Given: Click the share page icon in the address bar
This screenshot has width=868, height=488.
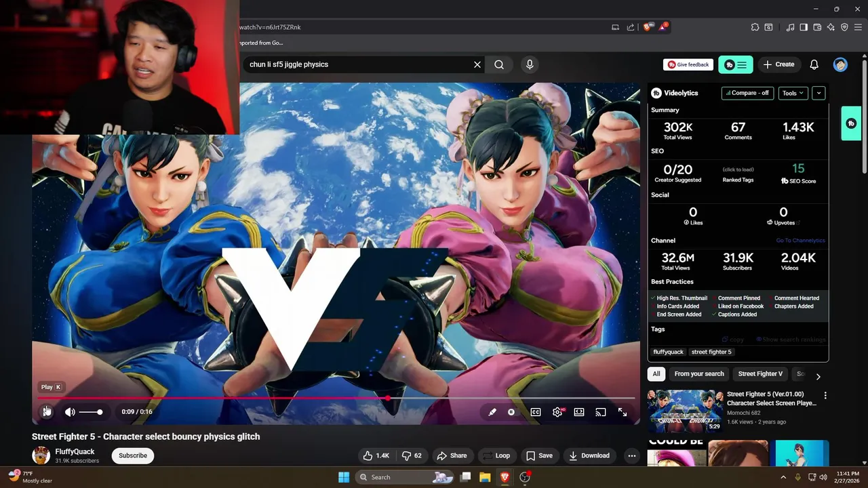Looking at the screenshot, I should click(631, 27).
